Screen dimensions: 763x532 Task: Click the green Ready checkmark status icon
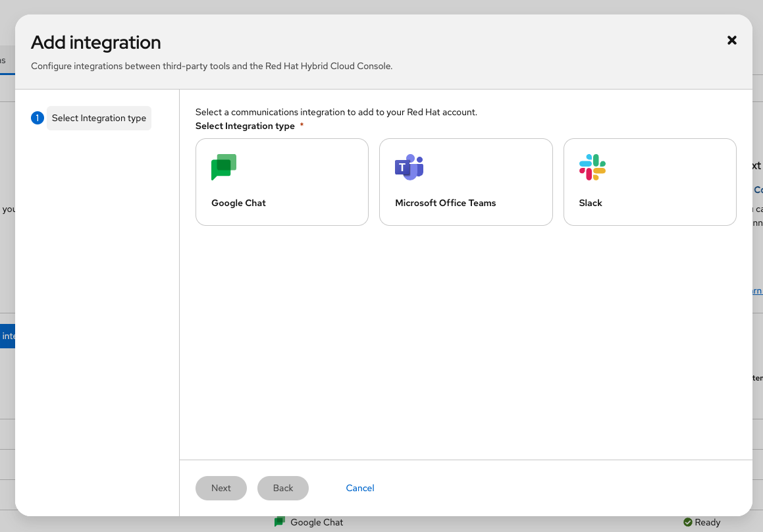coord(688,522)
